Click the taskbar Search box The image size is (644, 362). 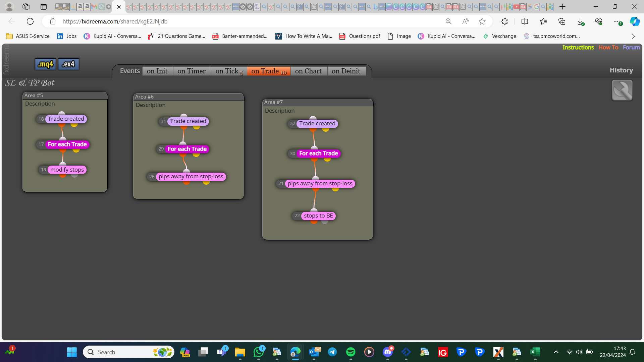(128, 352)
